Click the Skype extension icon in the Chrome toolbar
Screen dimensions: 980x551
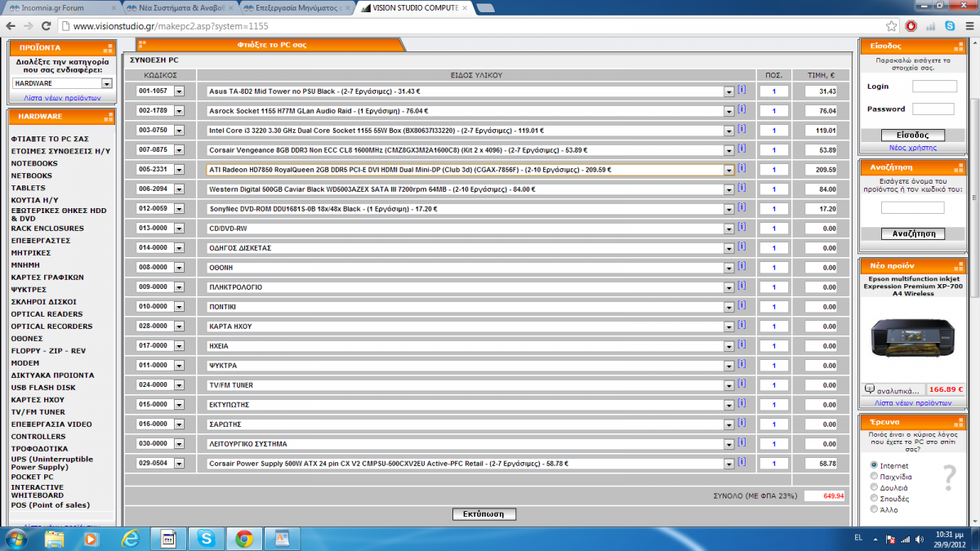[951, 26]
